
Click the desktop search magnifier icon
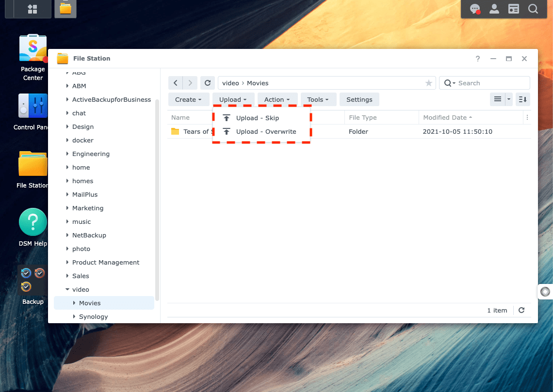pos(533,9)
